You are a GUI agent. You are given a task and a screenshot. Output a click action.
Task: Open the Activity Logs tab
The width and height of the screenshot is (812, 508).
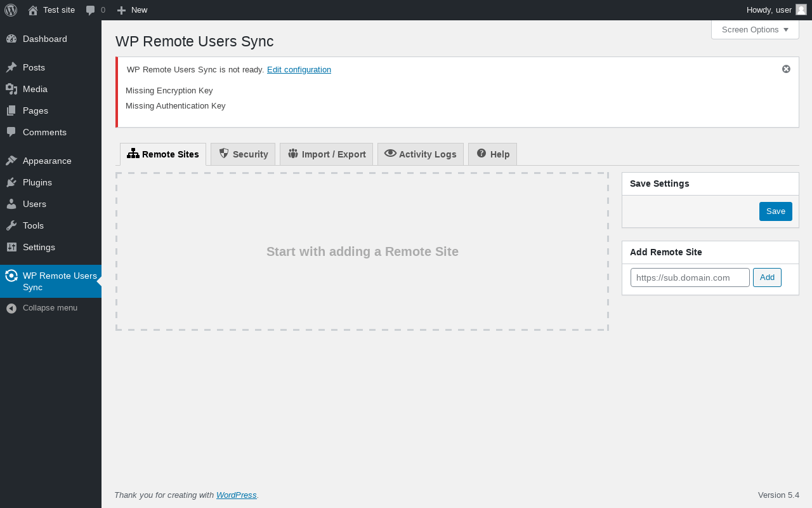click(x=421, y=154)
